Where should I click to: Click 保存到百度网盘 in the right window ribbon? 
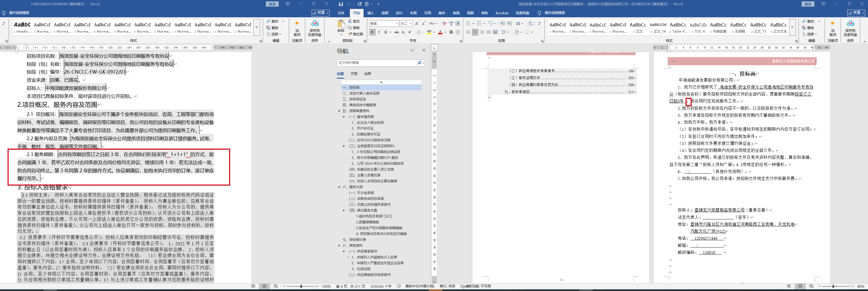[x=850, y=28]
